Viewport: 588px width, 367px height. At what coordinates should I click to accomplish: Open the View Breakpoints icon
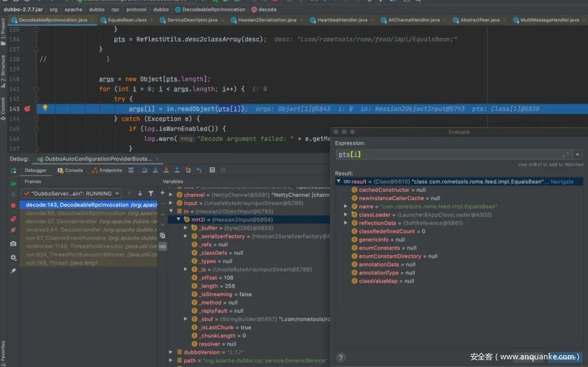(x=14, y=218)
